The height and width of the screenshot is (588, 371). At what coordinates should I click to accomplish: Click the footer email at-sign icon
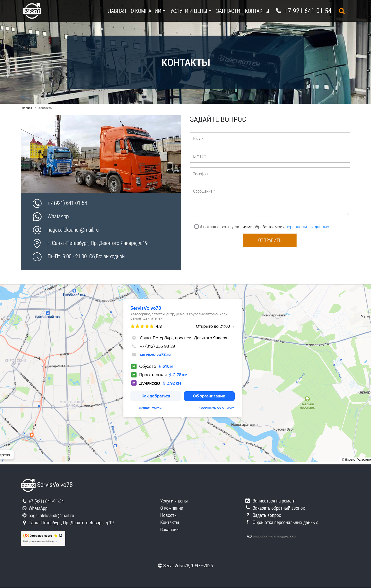click(x=24, y=516)
